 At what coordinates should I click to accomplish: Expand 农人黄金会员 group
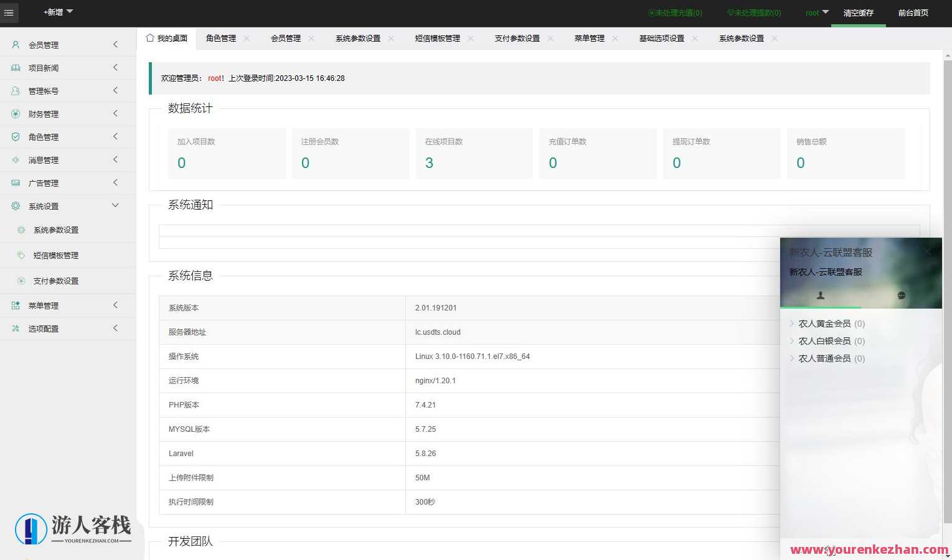point(827,324)
